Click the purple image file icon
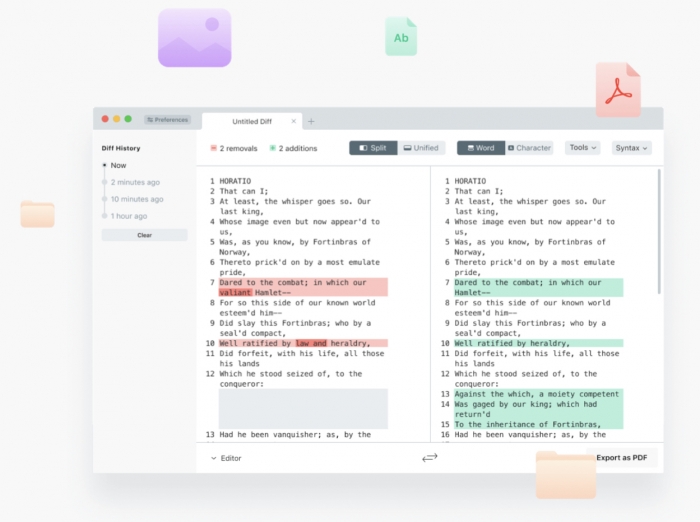 194,38
